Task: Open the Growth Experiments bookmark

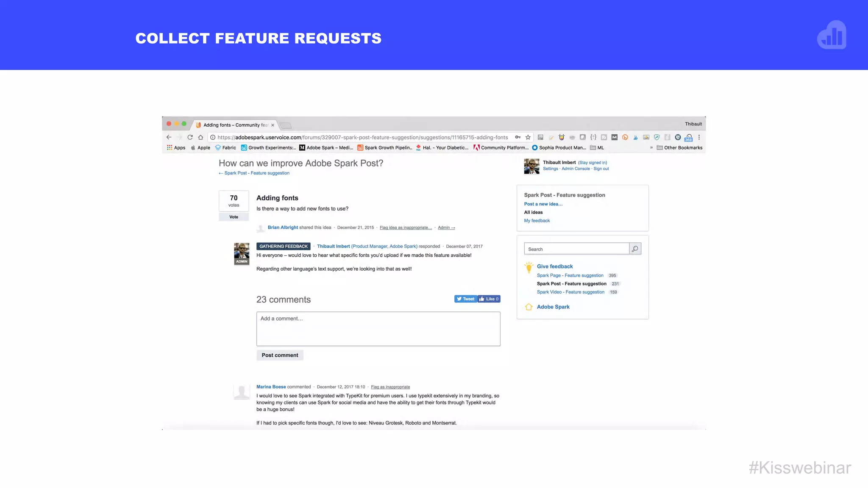Action: tap(268, 148)
